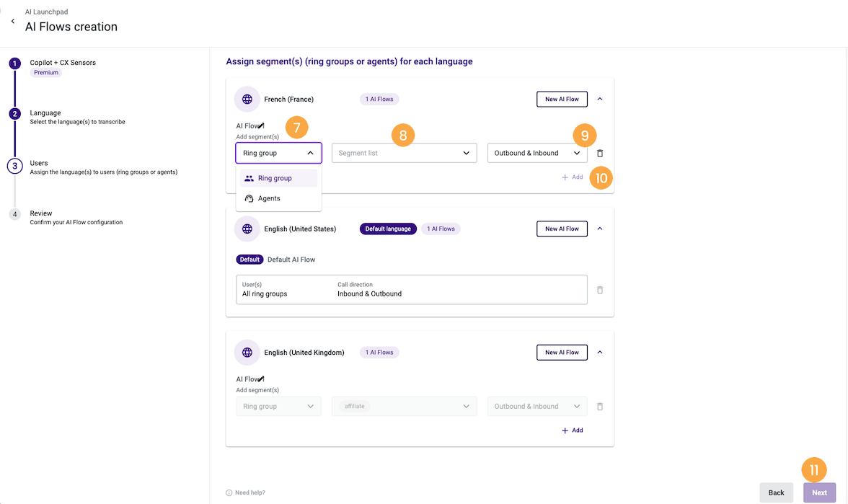
Task: Click the Default language badge
Action: [388, 229]
